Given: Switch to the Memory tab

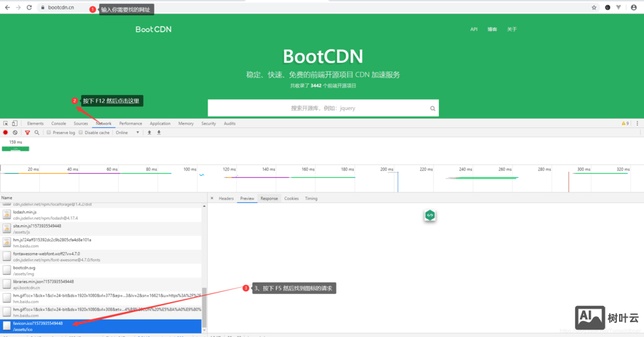Looking at the screenshot, I should click(x=186, y=123).
